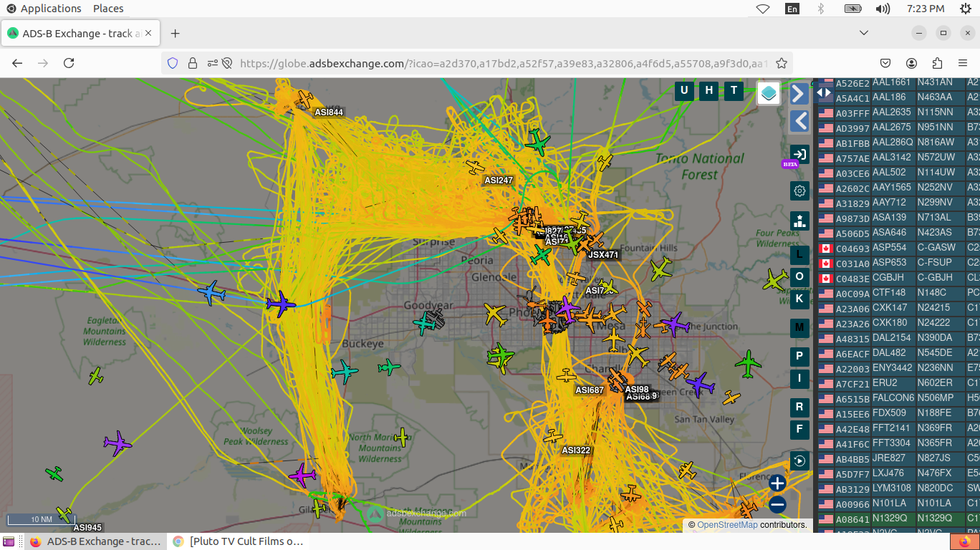Open the history replay icon

click(799, 460)
